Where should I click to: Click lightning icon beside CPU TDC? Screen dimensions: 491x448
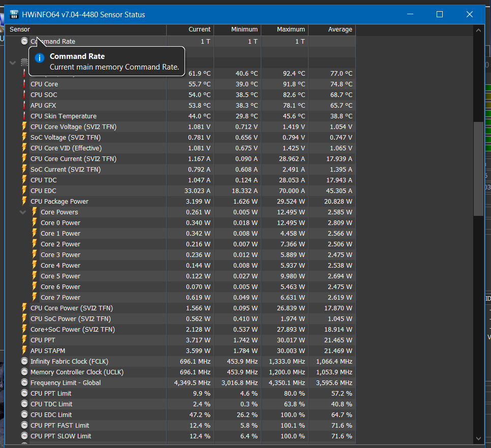click(24, 180)
